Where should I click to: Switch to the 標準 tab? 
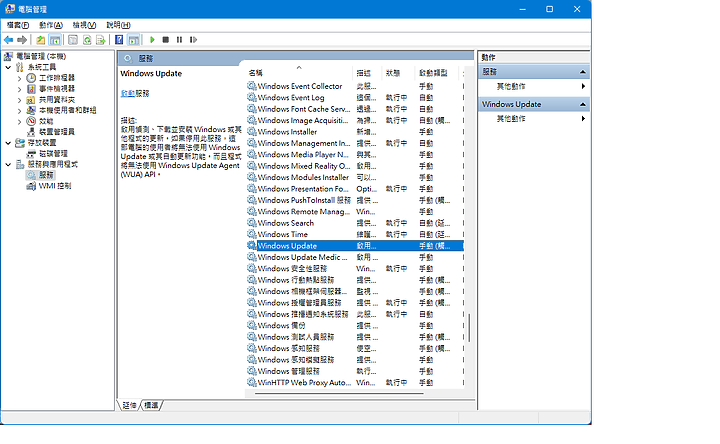151,405
